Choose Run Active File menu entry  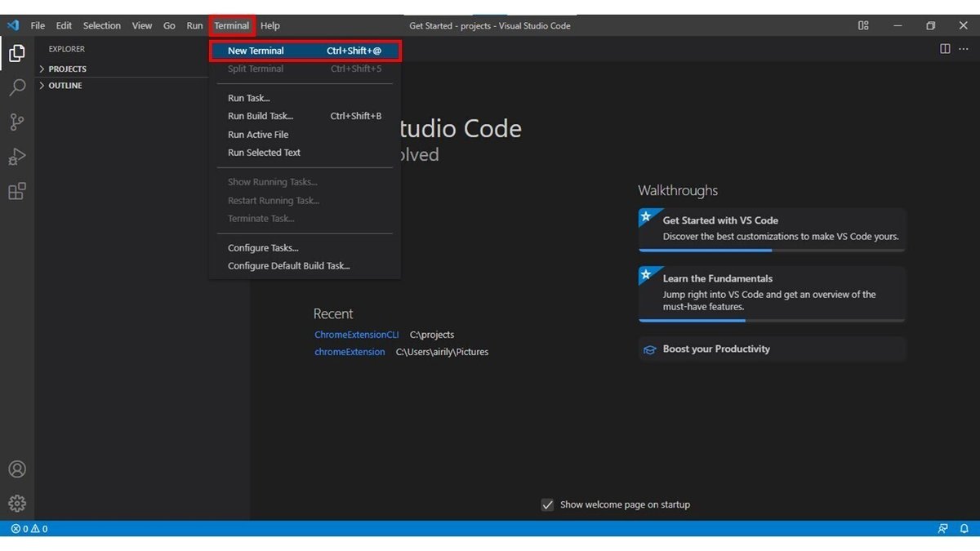point(305,135)
